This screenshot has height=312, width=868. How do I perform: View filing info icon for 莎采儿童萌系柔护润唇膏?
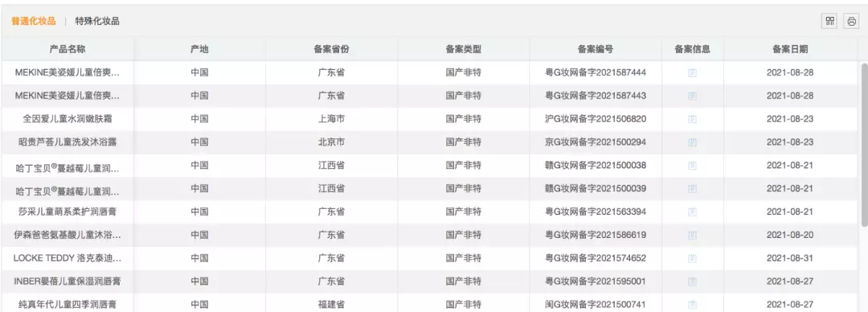click(692, 211)
